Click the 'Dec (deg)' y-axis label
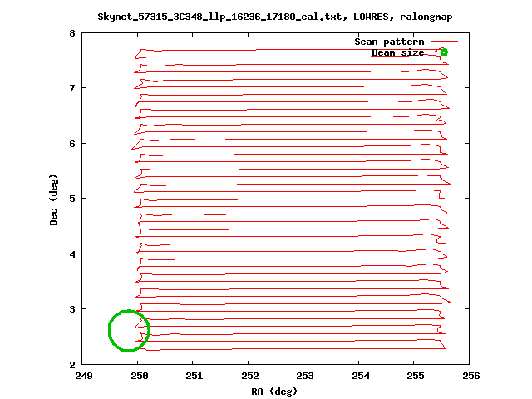Image resolution: width=532 pixels, height=399 pixels. click(53, 199)
